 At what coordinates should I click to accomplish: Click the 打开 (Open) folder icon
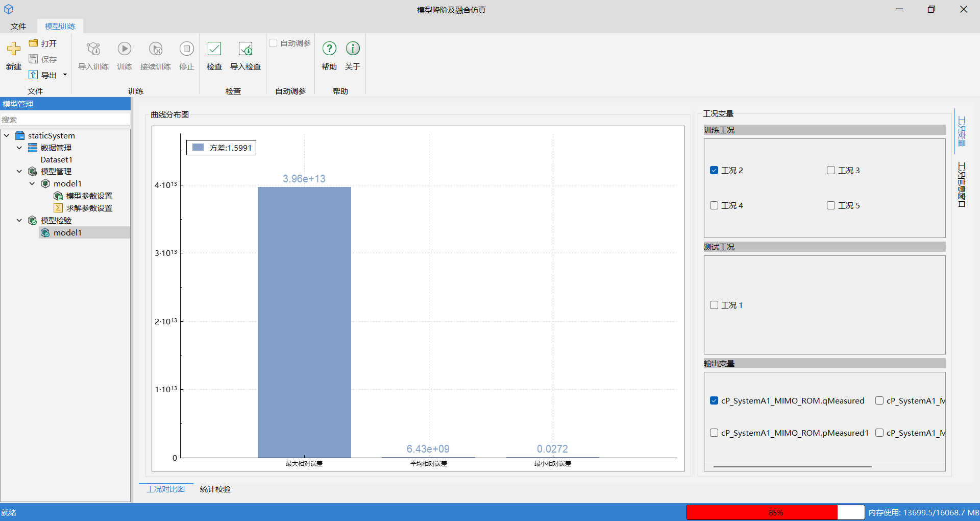click(x=34, y=43)
